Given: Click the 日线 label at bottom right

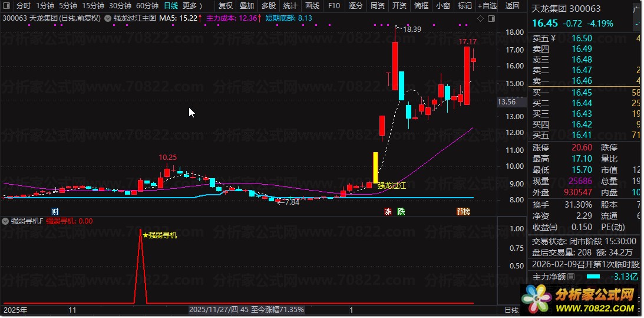Looking at the screenshot, I should 511,310.
